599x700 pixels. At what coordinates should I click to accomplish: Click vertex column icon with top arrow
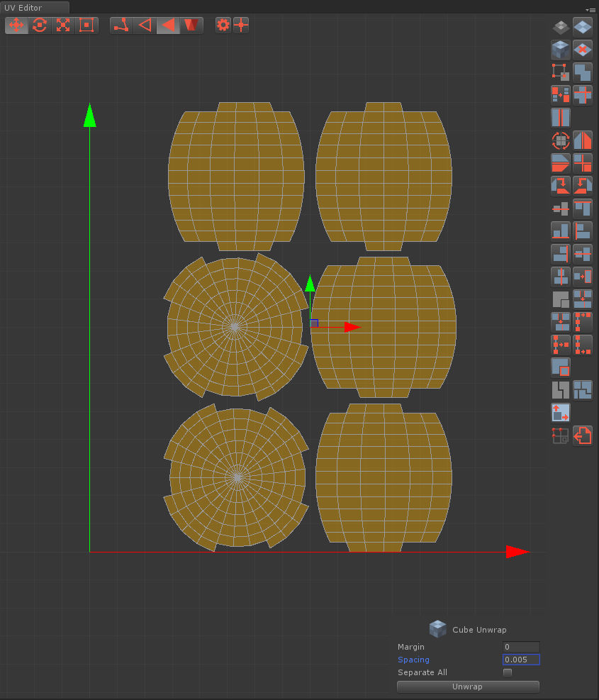point(583,321)
